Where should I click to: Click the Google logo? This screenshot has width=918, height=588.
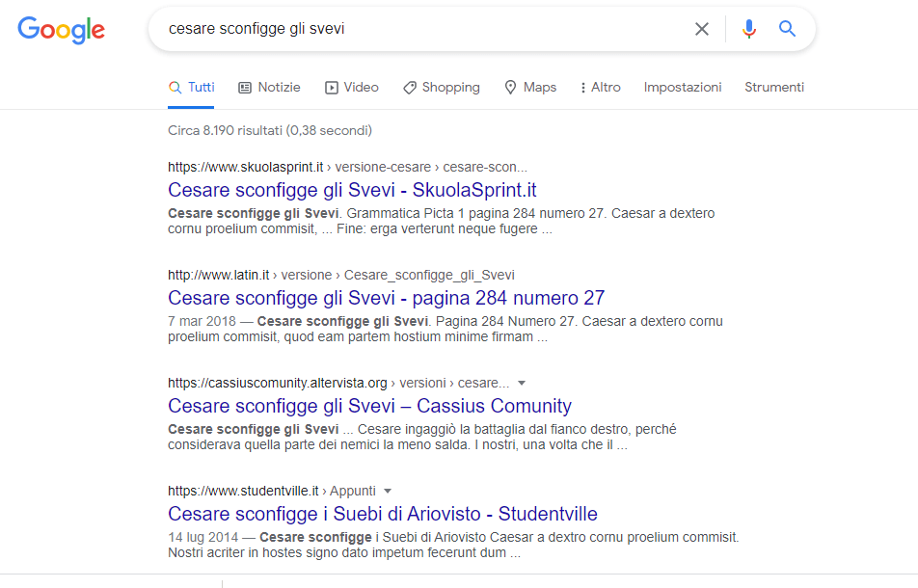(61, 30)
